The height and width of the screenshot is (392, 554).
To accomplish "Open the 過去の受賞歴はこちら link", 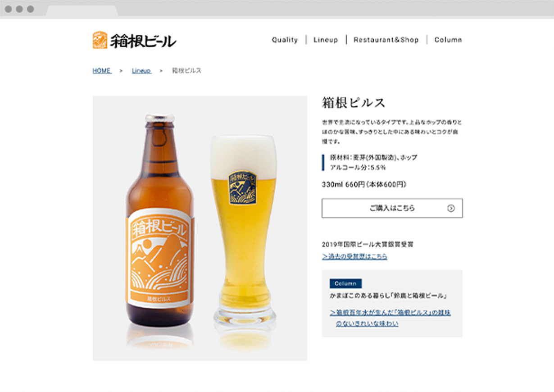I will (x=355, y=256).
